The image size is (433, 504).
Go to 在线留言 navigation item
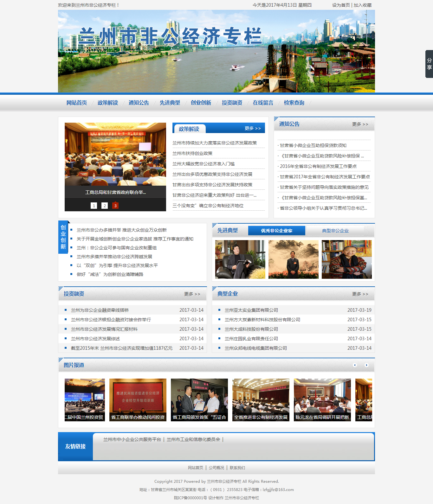click(x=263, y=103)
